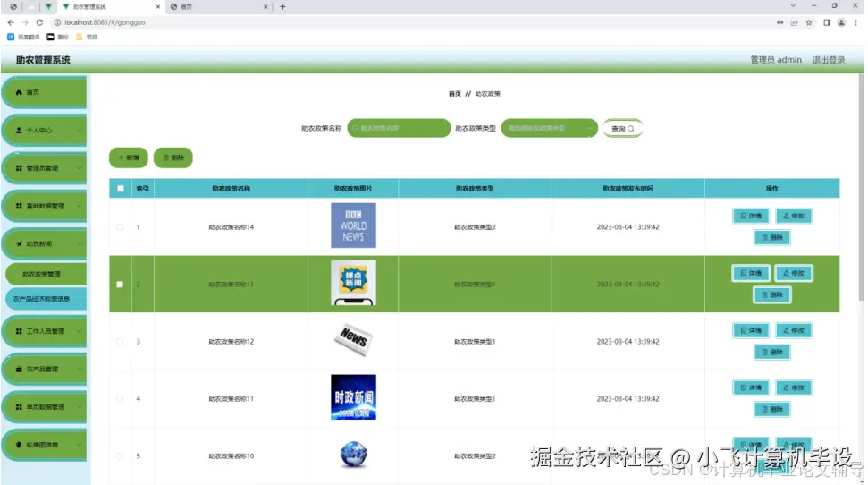
Task: Click the newspaper News thumbnail in row 3
Action: [x=353, y=339]
